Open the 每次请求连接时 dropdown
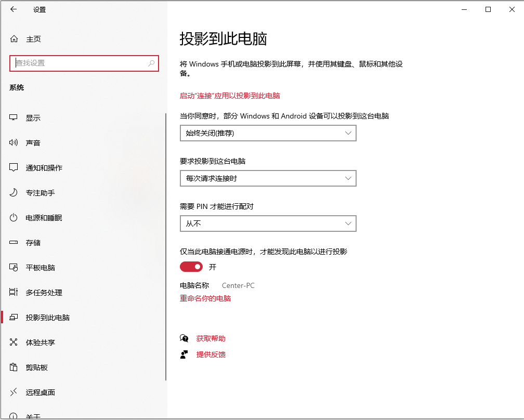 click(268, 178)
